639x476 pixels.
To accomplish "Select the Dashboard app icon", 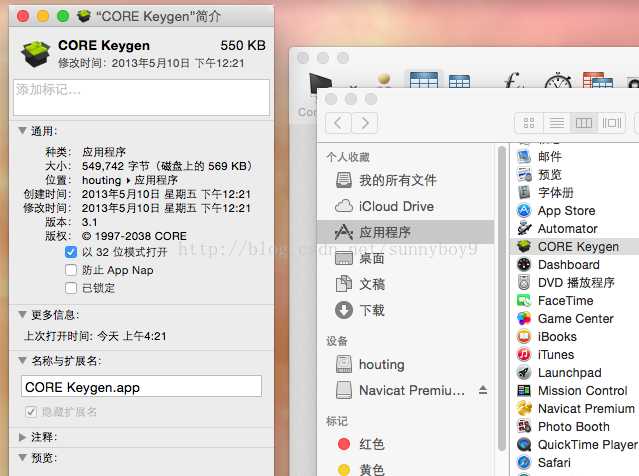I will [524, 264].
